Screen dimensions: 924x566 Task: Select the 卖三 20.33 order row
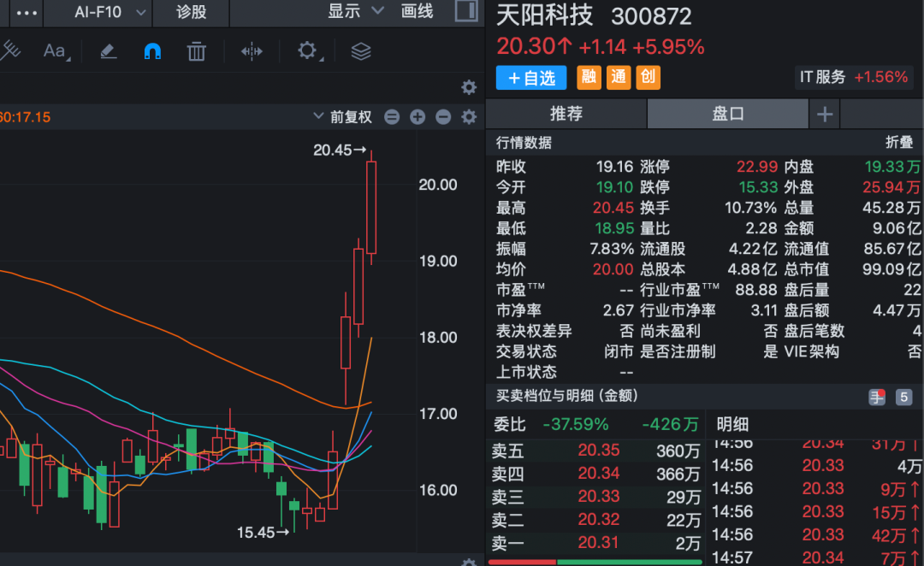tap(595, 497)
